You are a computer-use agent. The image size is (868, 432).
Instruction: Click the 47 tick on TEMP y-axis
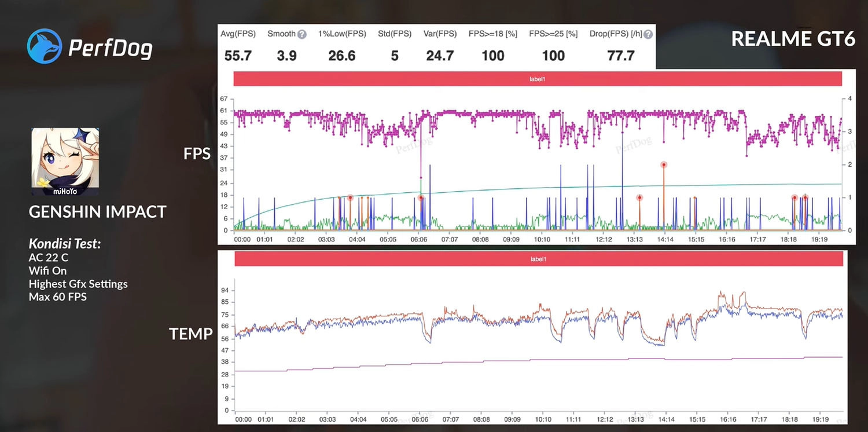pyautogui.click(x=225, y=350)
